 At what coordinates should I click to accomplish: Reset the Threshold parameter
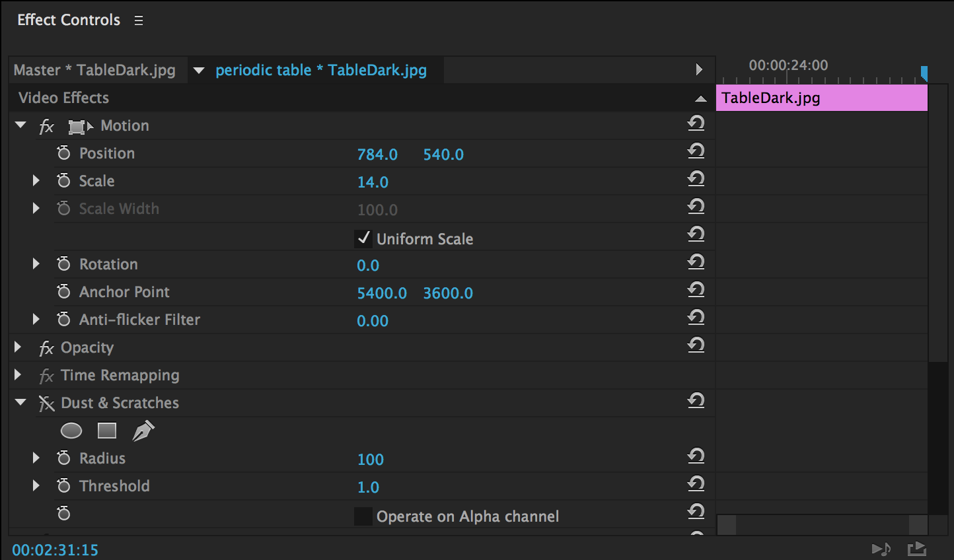(x=696, y=484)
